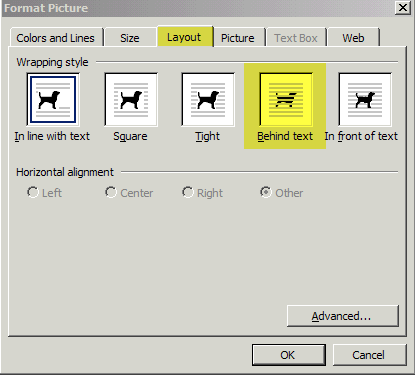Confirm with the OK button

click(x=288, y=355)
